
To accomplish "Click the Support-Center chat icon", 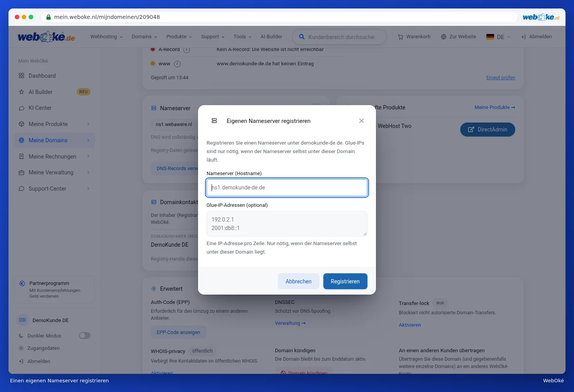I will point(21,189).
